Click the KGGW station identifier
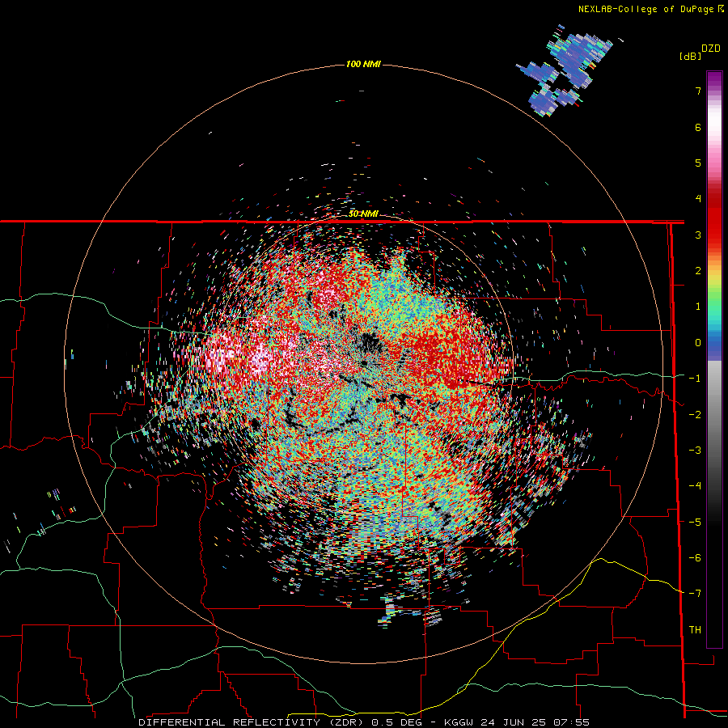The image size is (728, 728). (459, 722)
